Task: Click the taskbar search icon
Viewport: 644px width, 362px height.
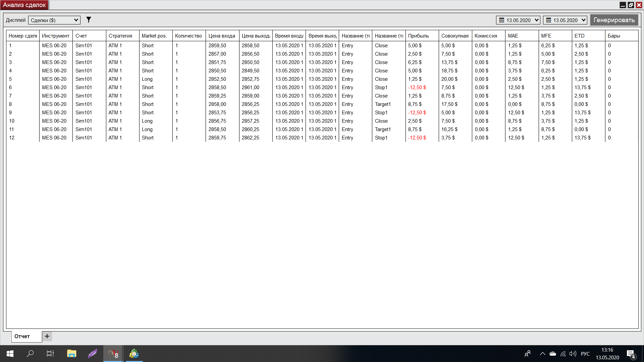Action: (30, 354)
